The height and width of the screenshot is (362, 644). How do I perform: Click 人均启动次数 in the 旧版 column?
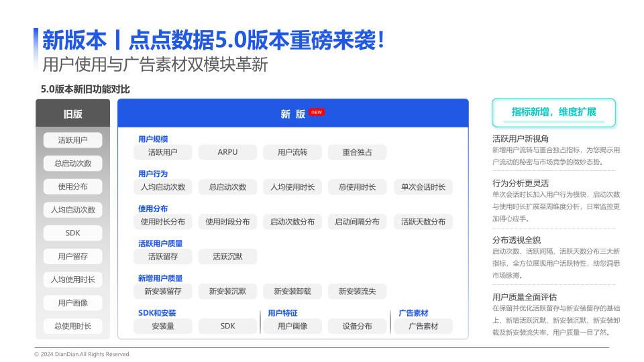[x=72, y=210]
